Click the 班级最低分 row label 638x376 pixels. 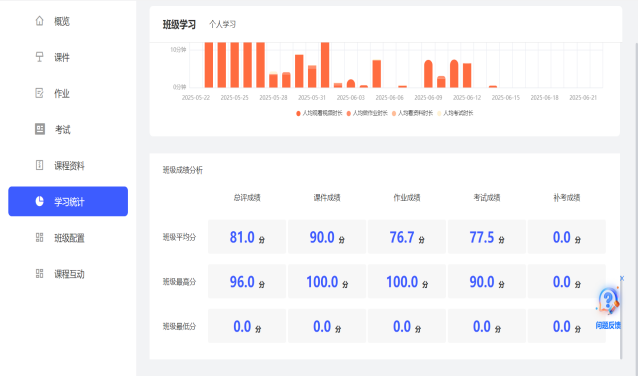(x=179, y=326)
